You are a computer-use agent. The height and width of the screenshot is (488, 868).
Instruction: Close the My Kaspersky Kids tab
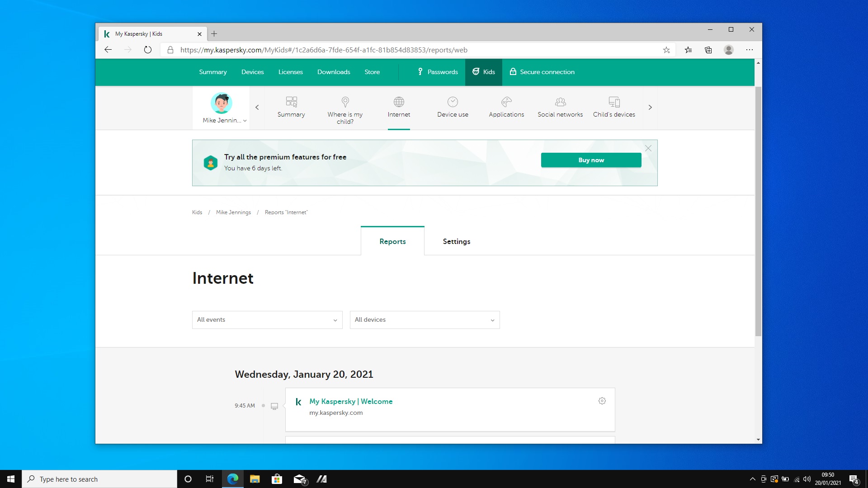click(199, 34)
